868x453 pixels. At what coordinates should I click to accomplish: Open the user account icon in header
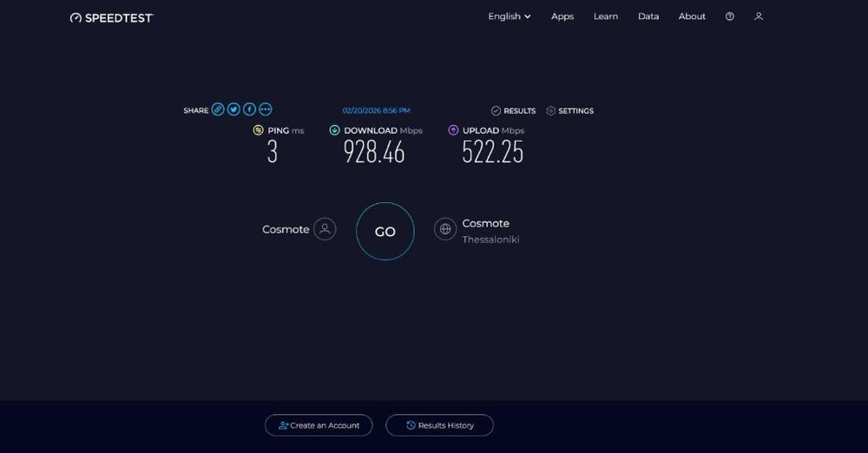click(x=759, y=16)
